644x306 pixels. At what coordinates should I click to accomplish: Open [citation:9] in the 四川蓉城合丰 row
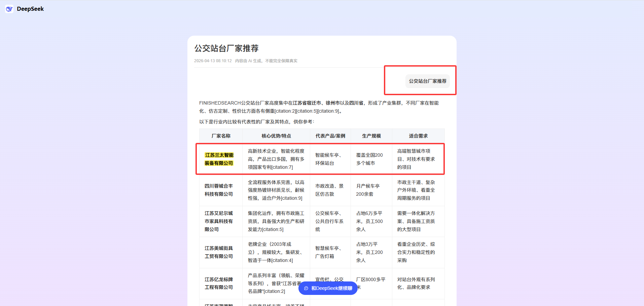(291, 198)
